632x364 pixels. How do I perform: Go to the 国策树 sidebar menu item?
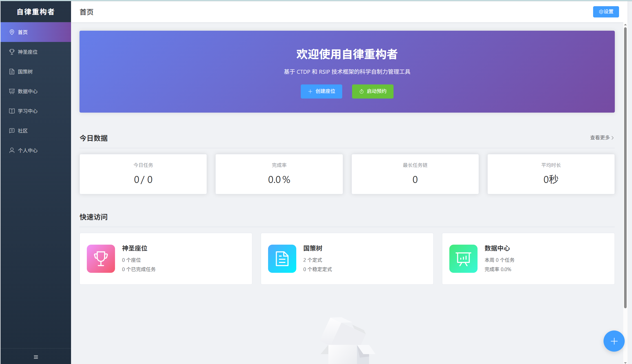[x=36, y=72]
